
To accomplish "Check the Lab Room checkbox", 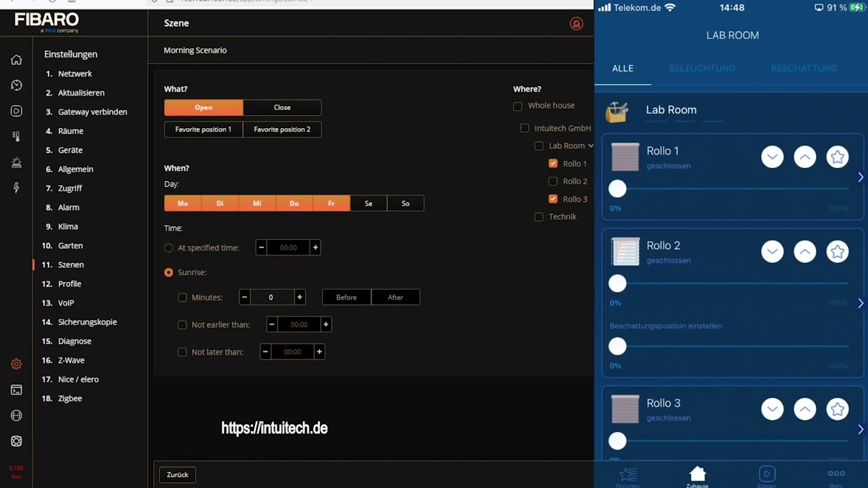I will tap(539, 146).
